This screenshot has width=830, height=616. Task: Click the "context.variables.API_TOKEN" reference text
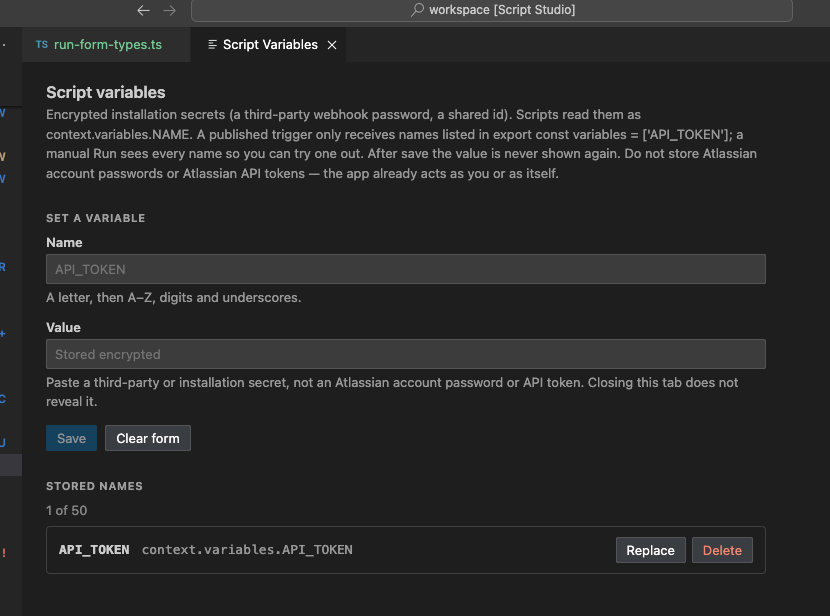247,550
